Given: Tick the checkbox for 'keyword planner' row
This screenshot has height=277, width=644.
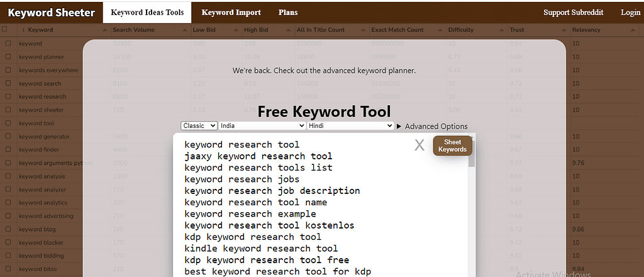Looking at the screenshot, I should (8, 57).
